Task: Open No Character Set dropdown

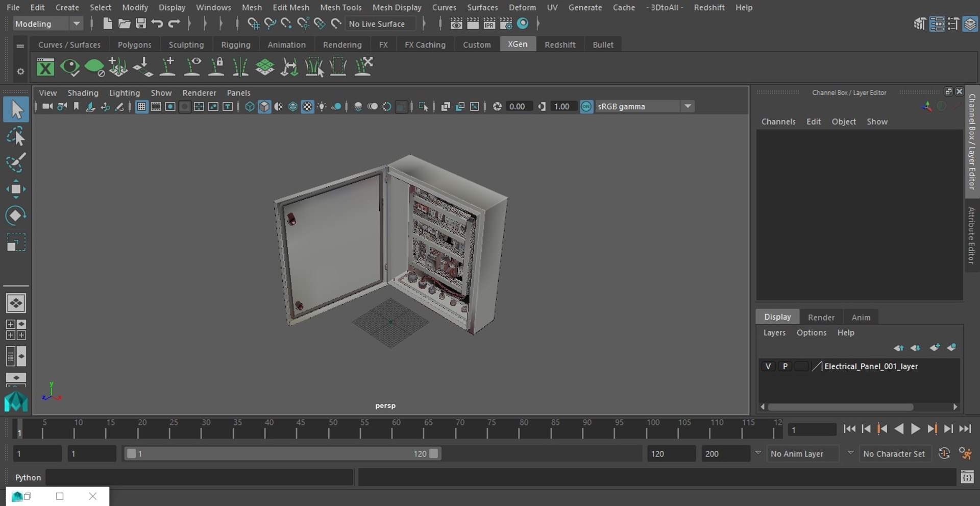Action: point(895,453)
